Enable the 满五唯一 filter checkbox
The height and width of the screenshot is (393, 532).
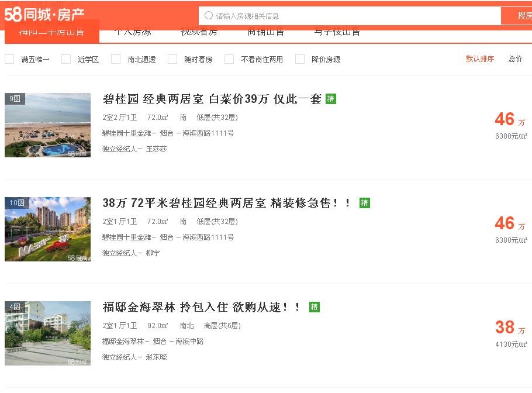(x=9, y=59)
